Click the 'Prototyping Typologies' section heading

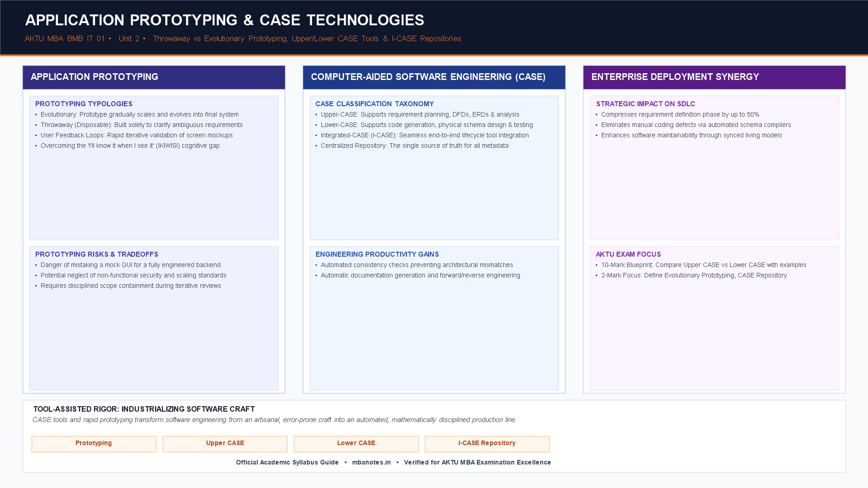pos(84,104)
